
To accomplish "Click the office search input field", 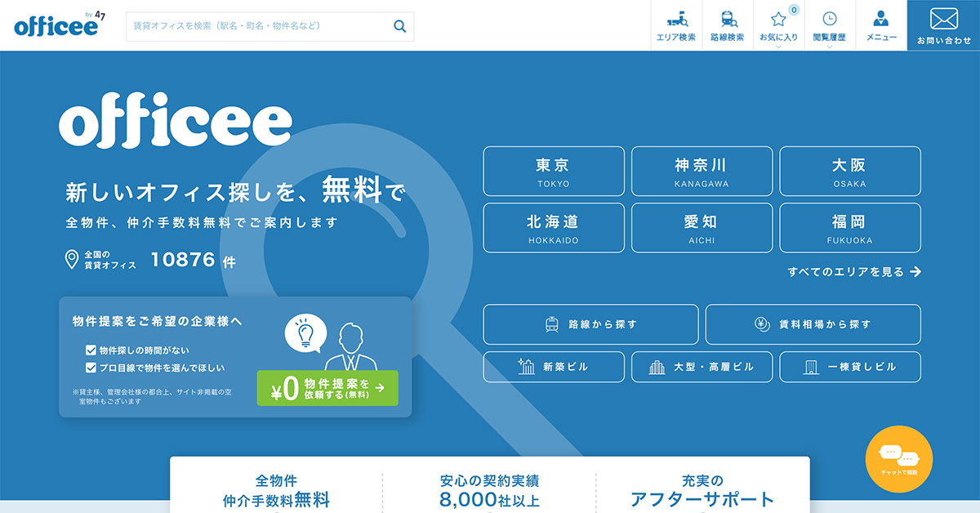I will coord(257,26).
